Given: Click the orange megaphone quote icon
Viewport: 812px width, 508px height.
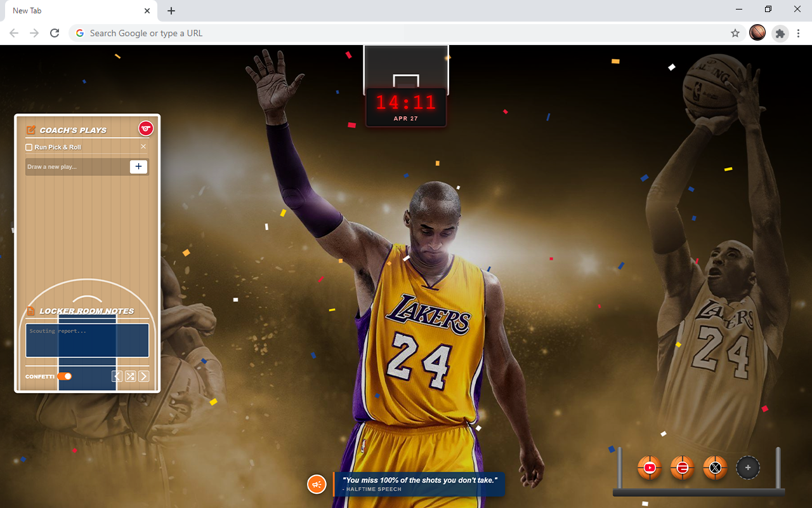Looking at the screenshot, I should 317,485.
